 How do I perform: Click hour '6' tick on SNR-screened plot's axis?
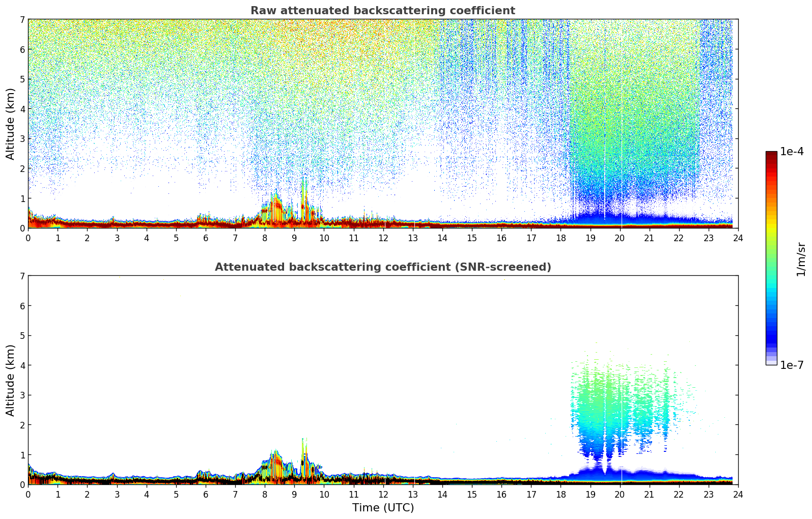[206, 495]
